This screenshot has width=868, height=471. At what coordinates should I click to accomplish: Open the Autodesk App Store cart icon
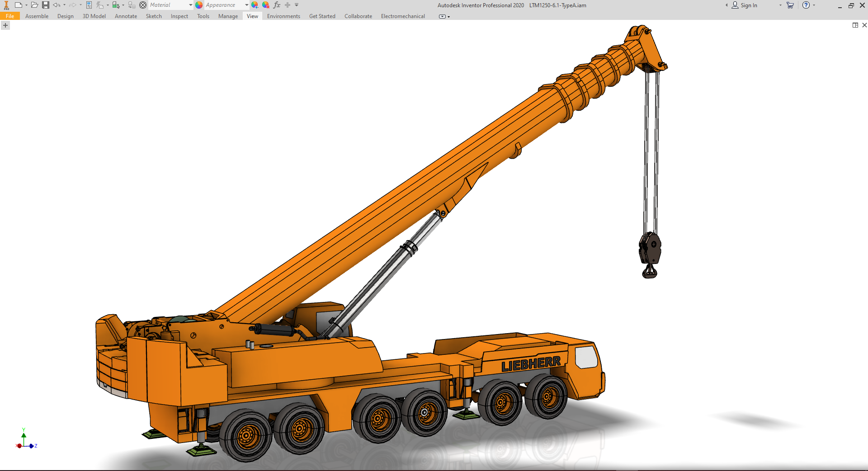[x=790, y=5]
